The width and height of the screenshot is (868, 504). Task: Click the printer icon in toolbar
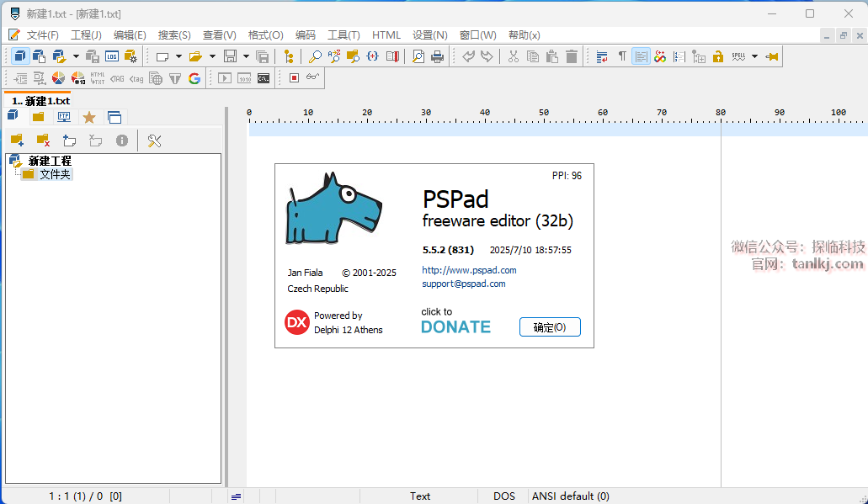[x=437, y=56]
